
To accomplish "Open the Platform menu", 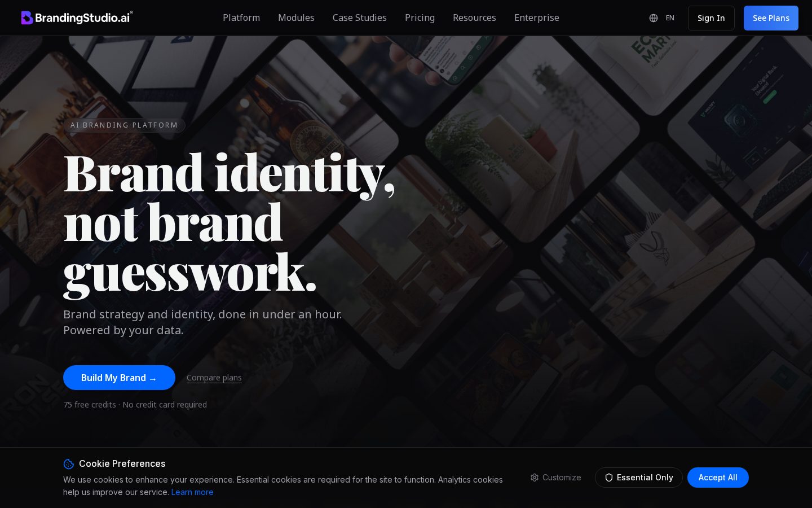I will coord(241,17).
